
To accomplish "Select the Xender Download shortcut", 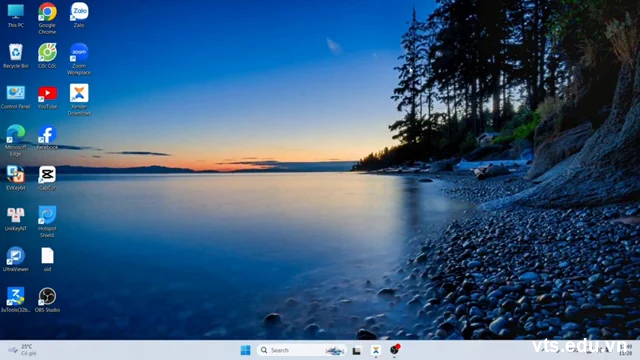I will coord(79,100).
